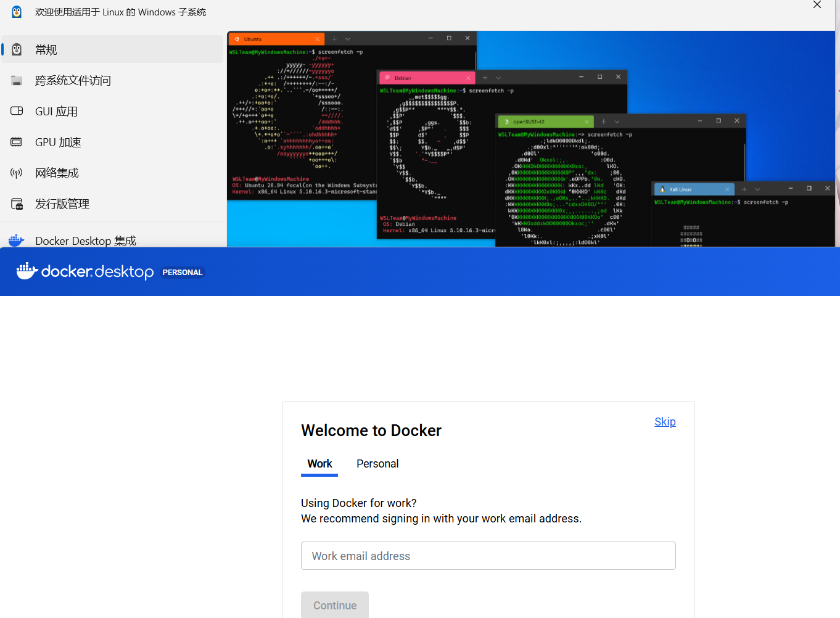This screenshot has width=840, height=618.
Task: Open the folder icon for 跨系统文件访问
Action: 17,80
